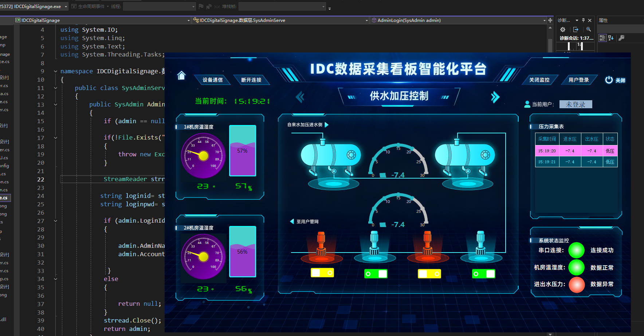Viewport: 644px width, 336px height.
Task: Toggle the first yellow pump switch
Action: [x=322, y=273]
